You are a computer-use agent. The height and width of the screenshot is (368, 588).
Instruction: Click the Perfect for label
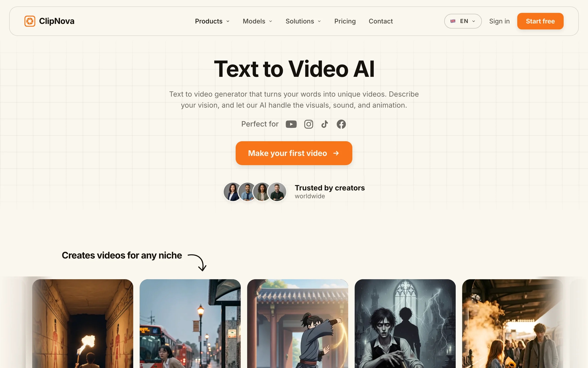pyautogui.click(x=260, y=124)
